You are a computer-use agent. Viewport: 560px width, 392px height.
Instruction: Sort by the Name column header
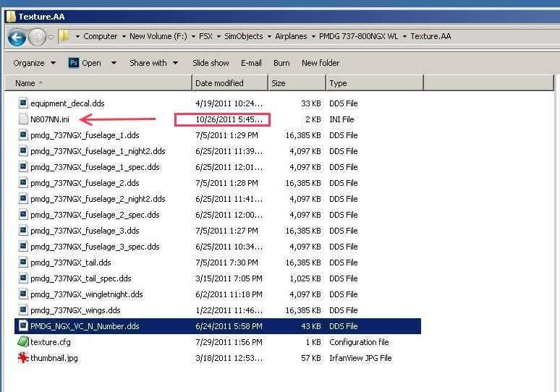click(98, 83)
